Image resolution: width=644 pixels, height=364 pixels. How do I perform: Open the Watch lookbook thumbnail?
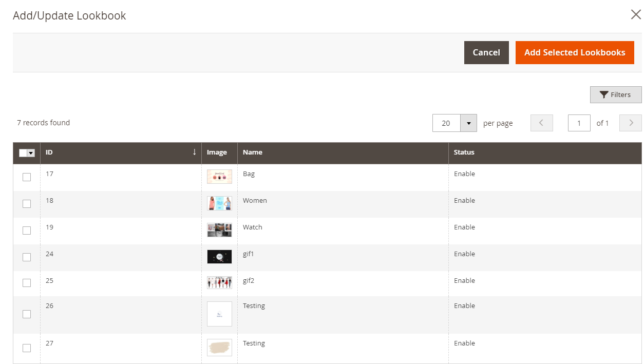[x=219, y=230]
